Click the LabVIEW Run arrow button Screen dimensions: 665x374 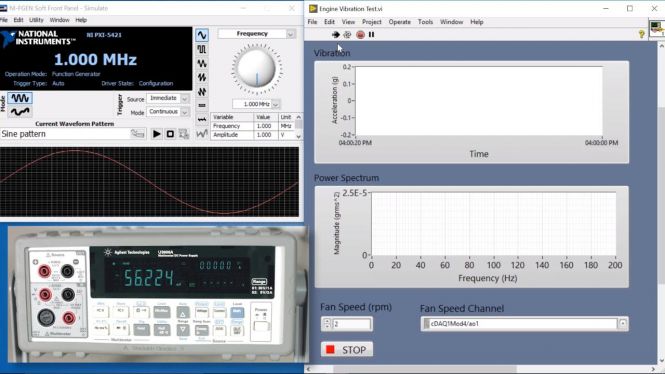[x=335, y=35]
